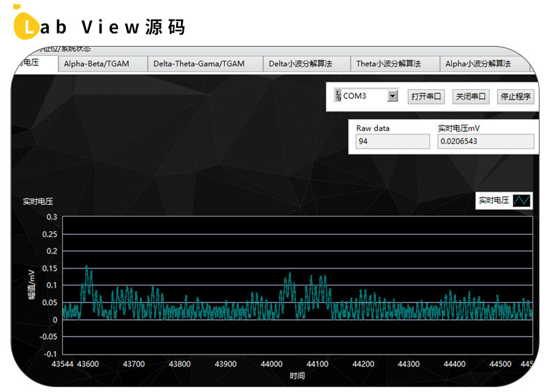Image resolution: width=550 pixels, height=392 pixels.
Task: Click the 实时电压 legend label
Action: pyautogui.click(x=494, y=201)
